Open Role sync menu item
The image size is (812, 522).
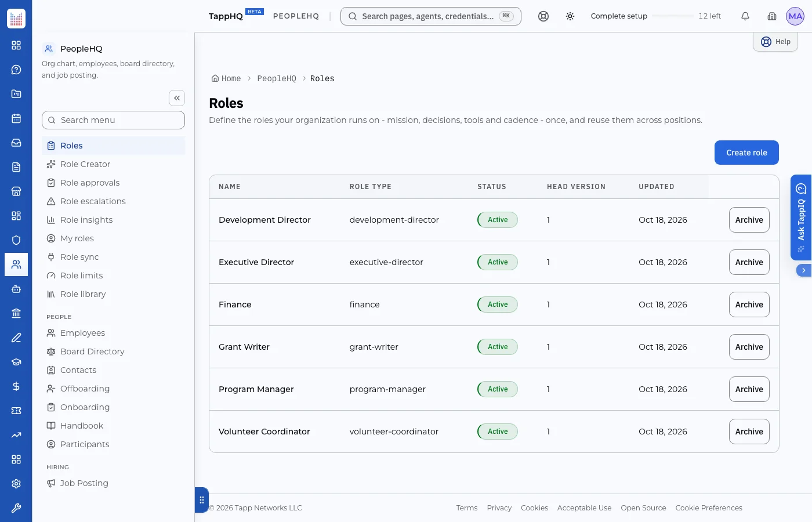point(114,257)
